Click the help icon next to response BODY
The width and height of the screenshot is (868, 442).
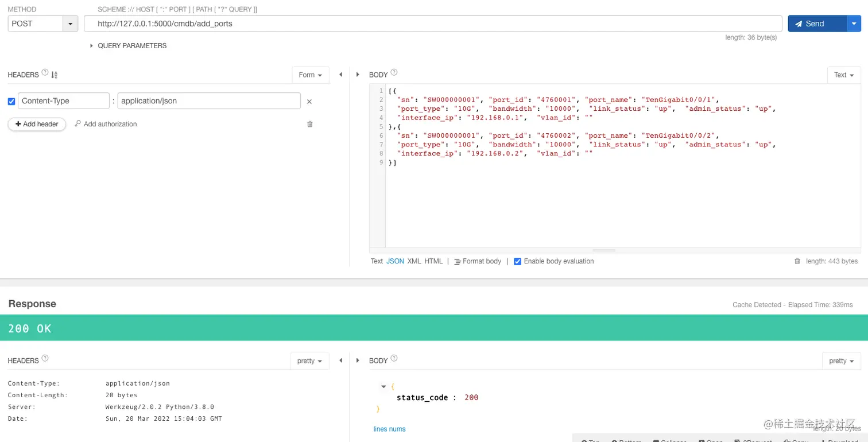click(x=394, y=359)
